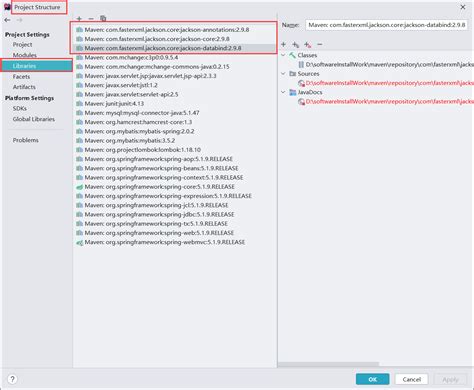Click the add library plus icon

(x=79, y=19)
